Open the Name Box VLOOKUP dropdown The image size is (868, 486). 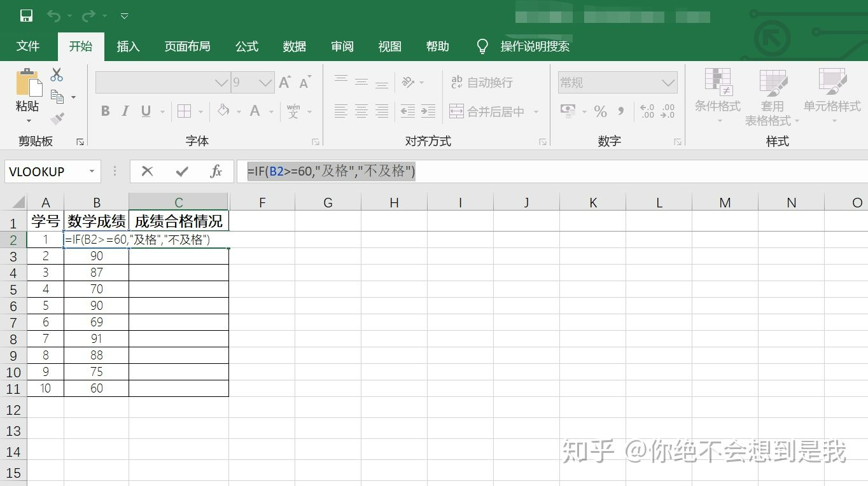pos(92,172)
